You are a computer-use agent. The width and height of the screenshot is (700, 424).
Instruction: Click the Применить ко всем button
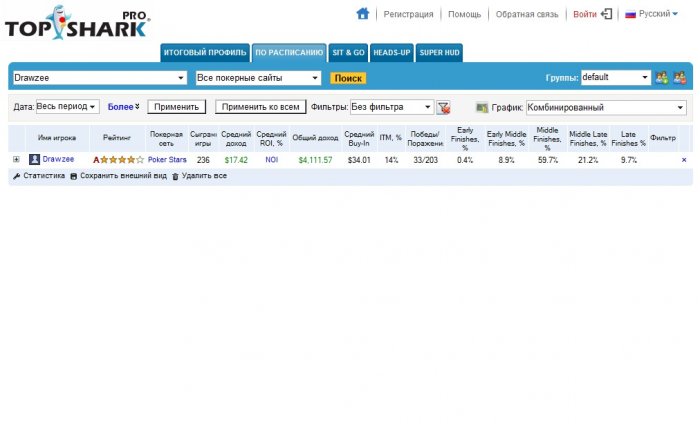[x=261, y=107]
